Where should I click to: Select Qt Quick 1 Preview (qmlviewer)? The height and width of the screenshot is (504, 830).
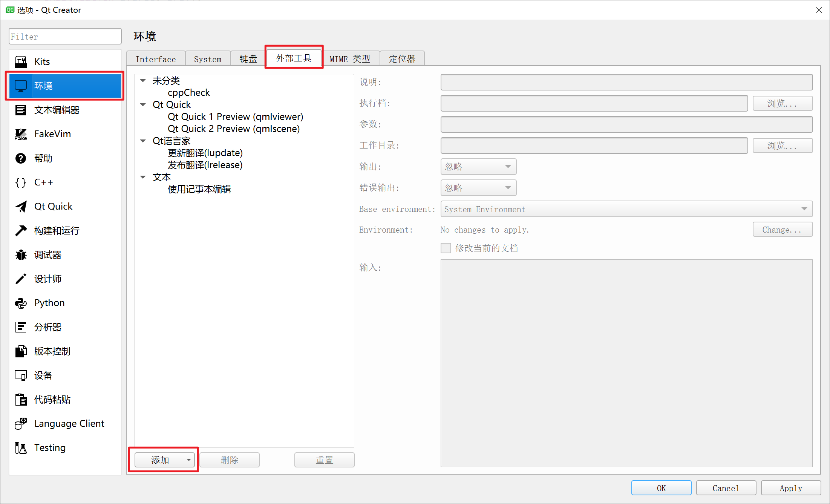click(x=236, y=117)
